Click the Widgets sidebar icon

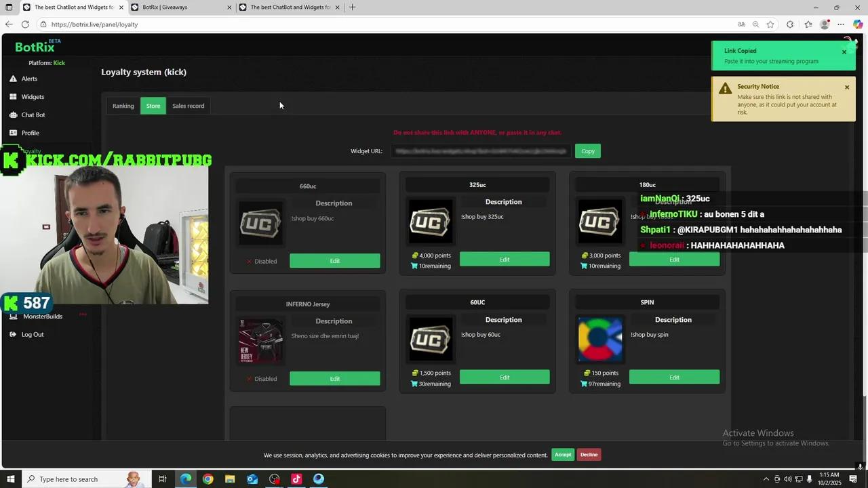13,97
